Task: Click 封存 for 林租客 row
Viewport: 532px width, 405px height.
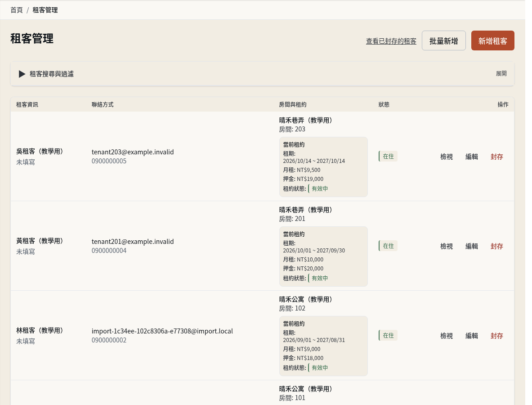Action: point(496,336)
